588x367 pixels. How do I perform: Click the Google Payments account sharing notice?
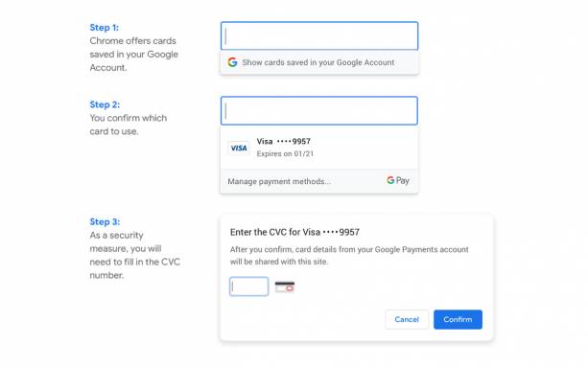[349, 256]
